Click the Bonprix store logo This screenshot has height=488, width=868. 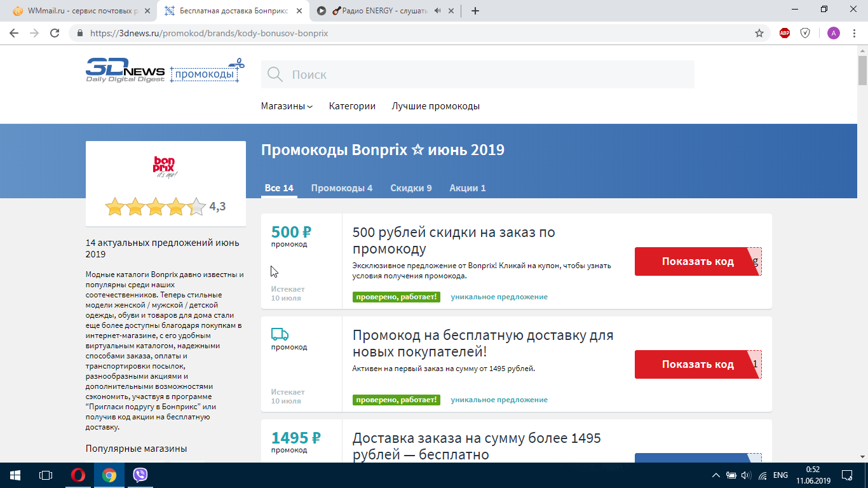pyautogui.click(x=165, y=167)
